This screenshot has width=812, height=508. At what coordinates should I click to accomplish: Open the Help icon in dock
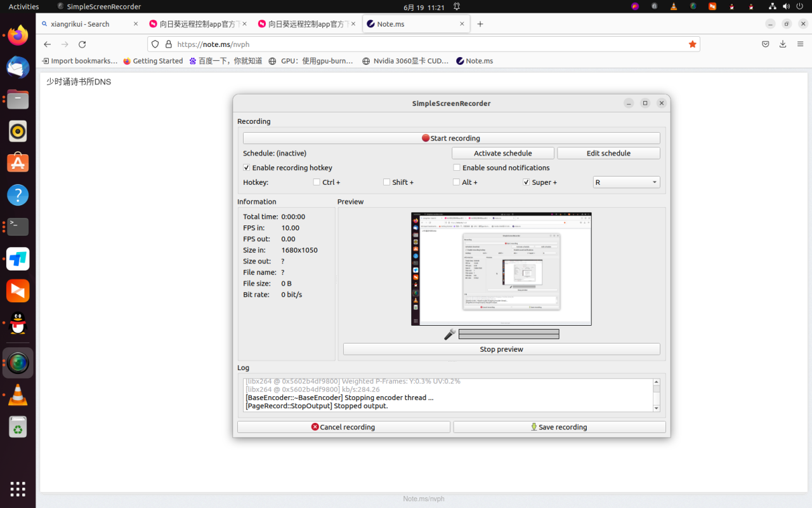point(18,195)
